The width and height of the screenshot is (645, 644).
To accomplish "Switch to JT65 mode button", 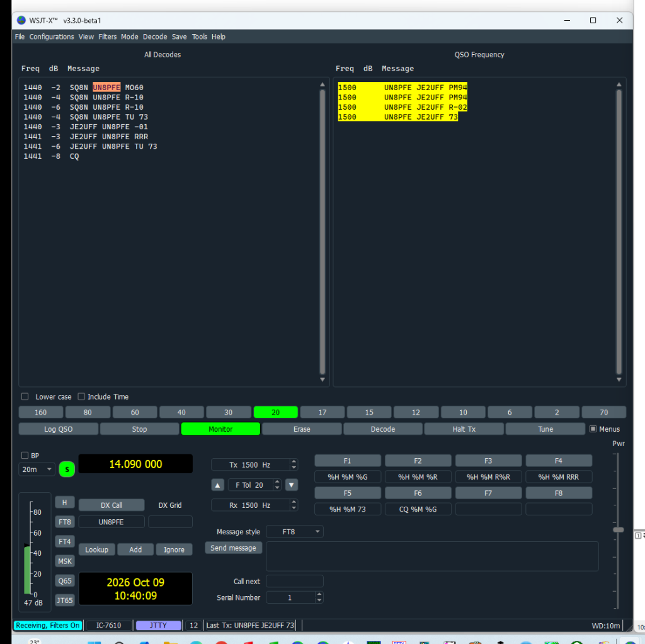I will click(x=65, y=601).
